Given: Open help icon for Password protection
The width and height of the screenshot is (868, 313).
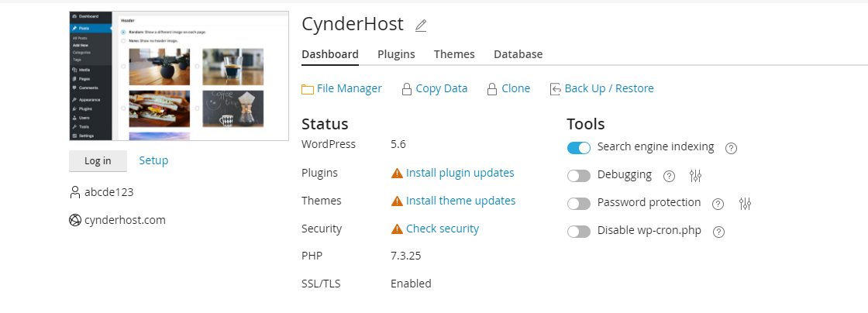Looking at the screenshot, I should (718, 204).
